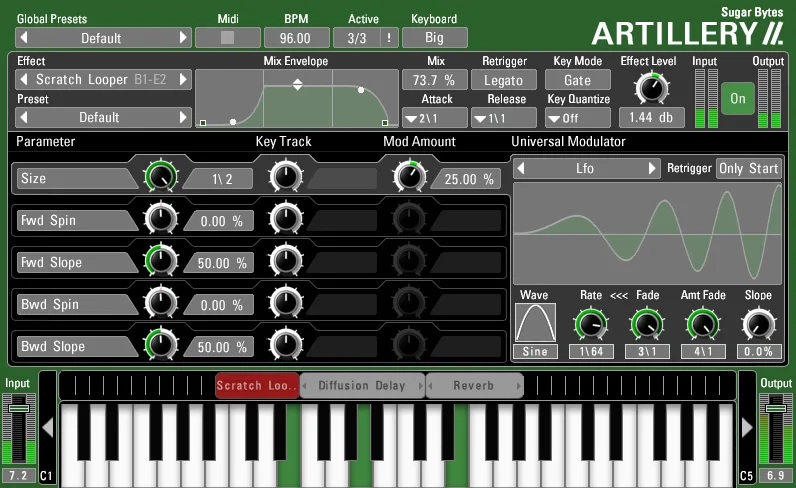Click the LFO Rate knob
This screenshot has width=796, height=488.
click(x=590, y=323)
